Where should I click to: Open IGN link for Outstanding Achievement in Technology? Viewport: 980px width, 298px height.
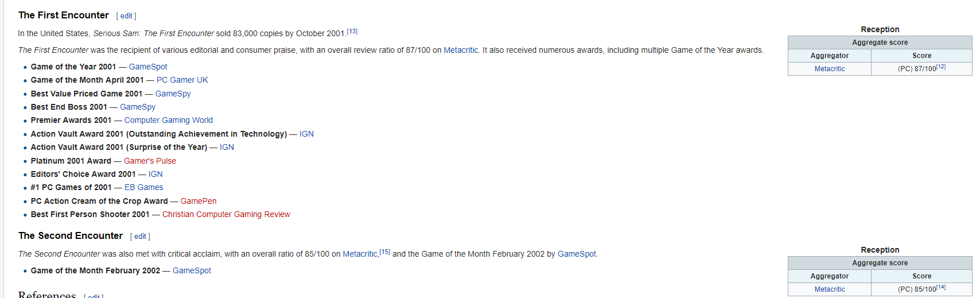tap(306, 134)
